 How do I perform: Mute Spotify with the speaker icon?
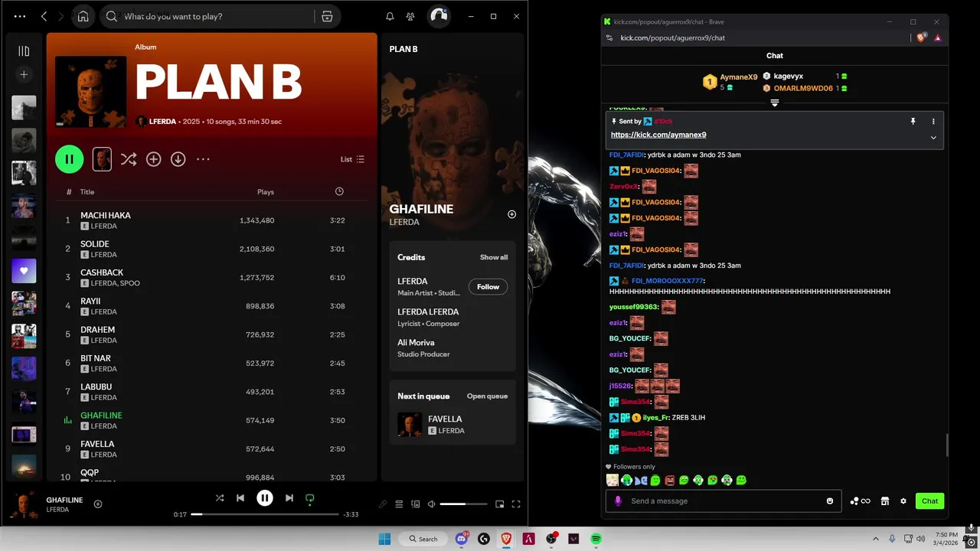pos(432,504)
